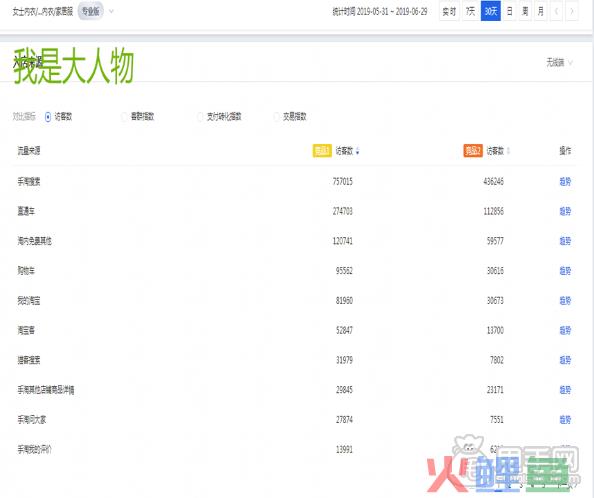Switch to the 30天 time range tab

click(x=491, y=11)
